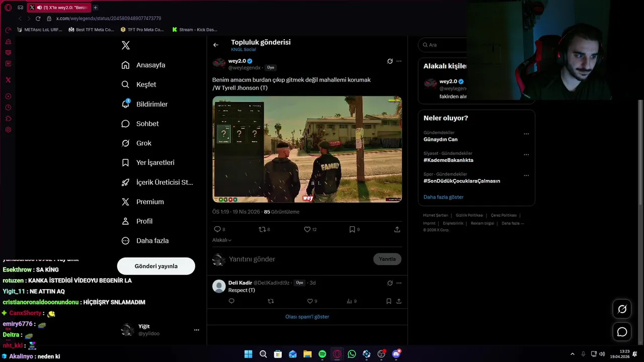Viewport: 644px width, 362px height.
Task: Like the wey2.0 post
Action: click(310, 229)
